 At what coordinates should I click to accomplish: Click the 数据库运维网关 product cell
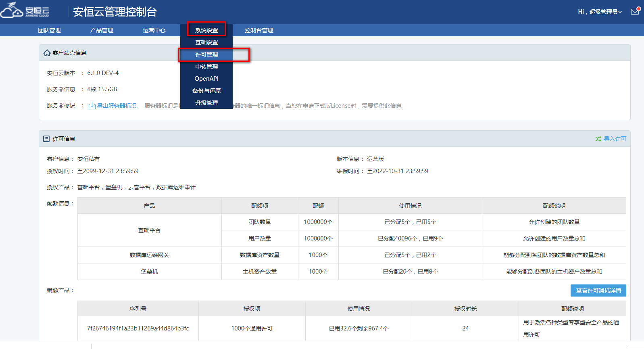pos(150,255)
